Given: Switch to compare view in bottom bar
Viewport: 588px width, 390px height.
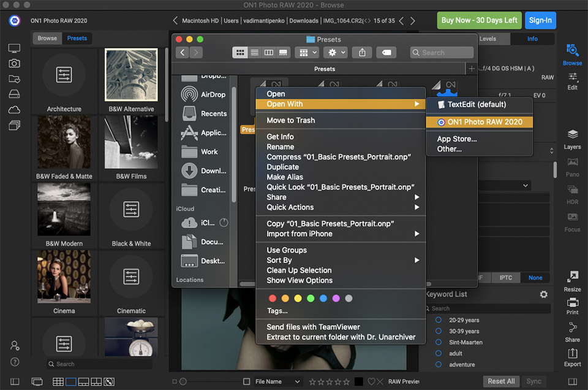Looking at the screenshot, I should pos(96,382).
